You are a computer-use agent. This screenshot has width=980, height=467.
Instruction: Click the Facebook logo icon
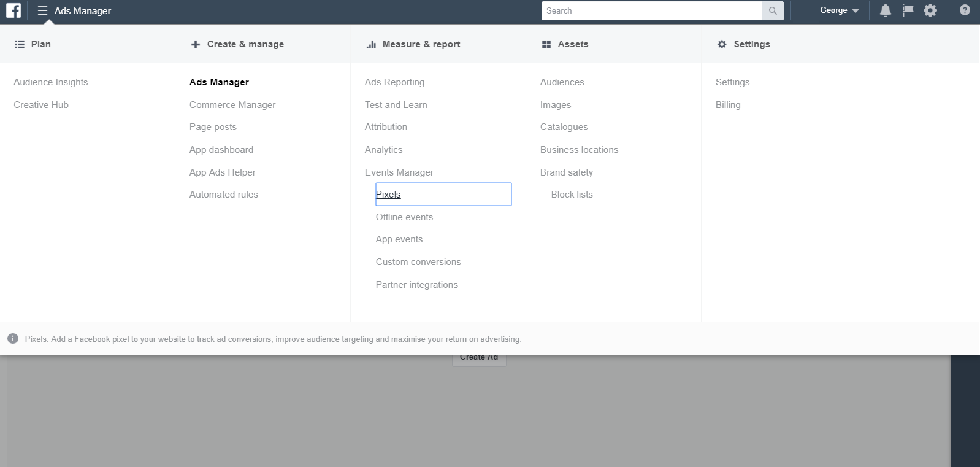point(13,10)
